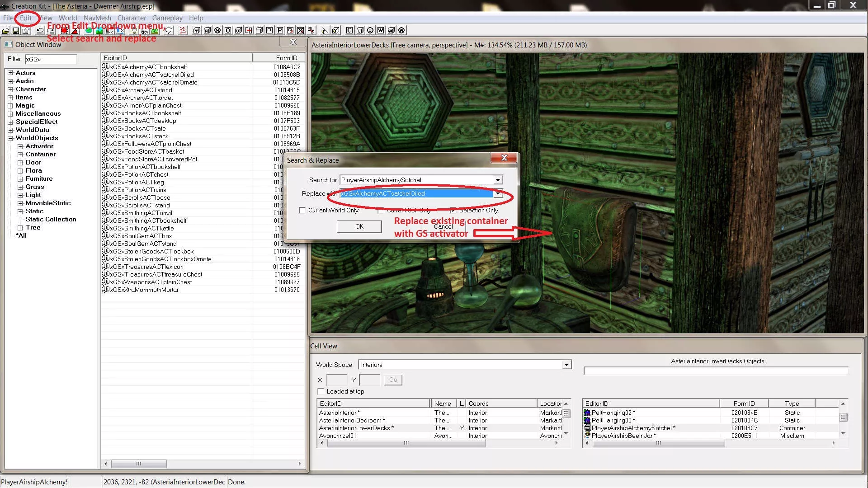Open the Preferences toolbar icon
868x488 pixels.
click(26, 31)
